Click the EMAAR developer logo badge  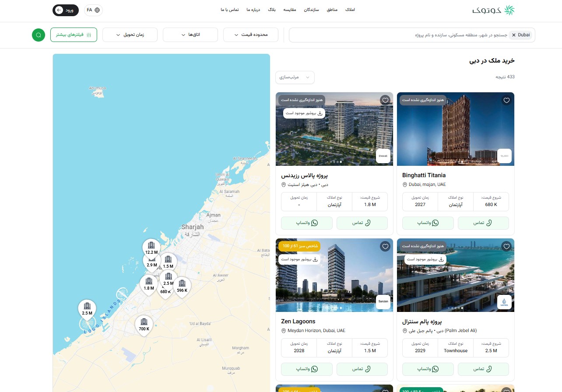coord(383,156)
